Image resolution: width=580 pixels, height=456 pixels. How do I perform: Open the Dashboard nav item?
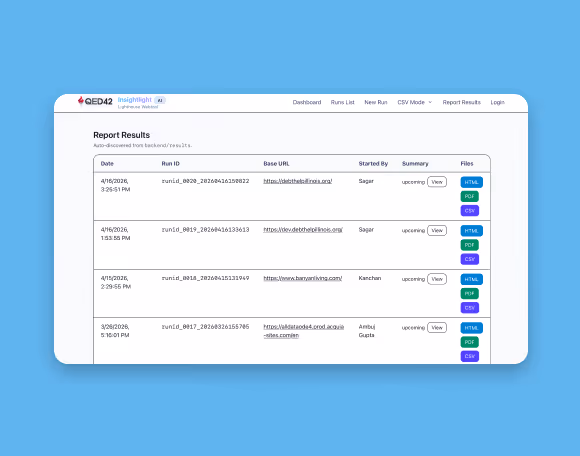(x=307, y=102)
